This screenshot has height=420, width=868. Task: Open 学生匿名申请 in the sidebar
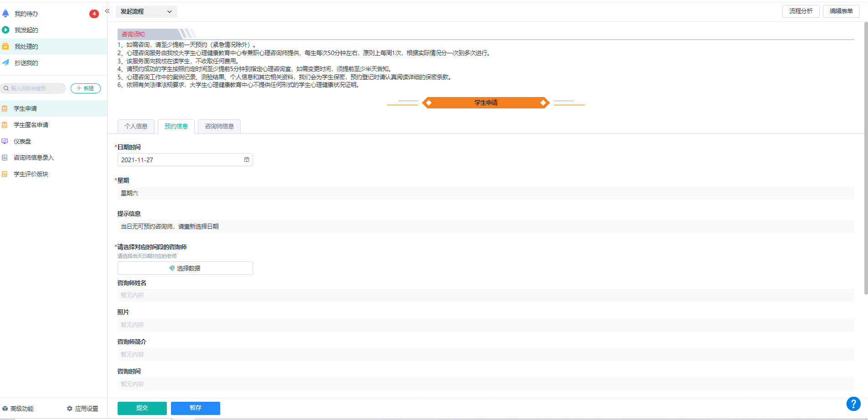pyautogui.click(x=31, y=125)
